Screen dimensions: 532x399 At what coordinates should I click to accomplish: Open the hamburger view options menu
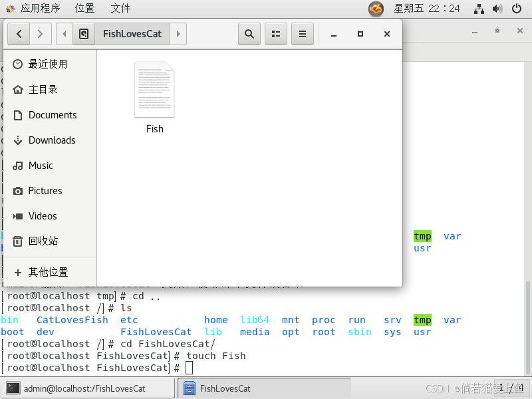coord(302,34)
